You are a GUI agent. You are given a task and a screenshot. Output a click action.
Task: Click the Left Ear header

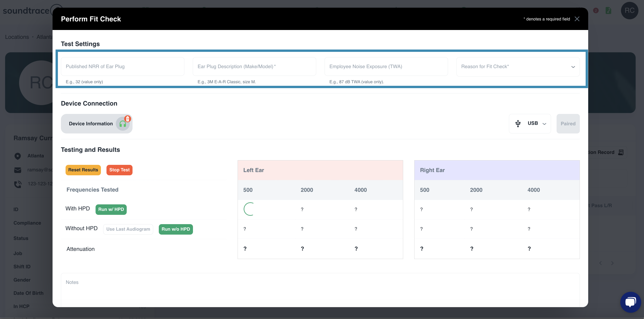pyautogui.click(x=320, y=170)
